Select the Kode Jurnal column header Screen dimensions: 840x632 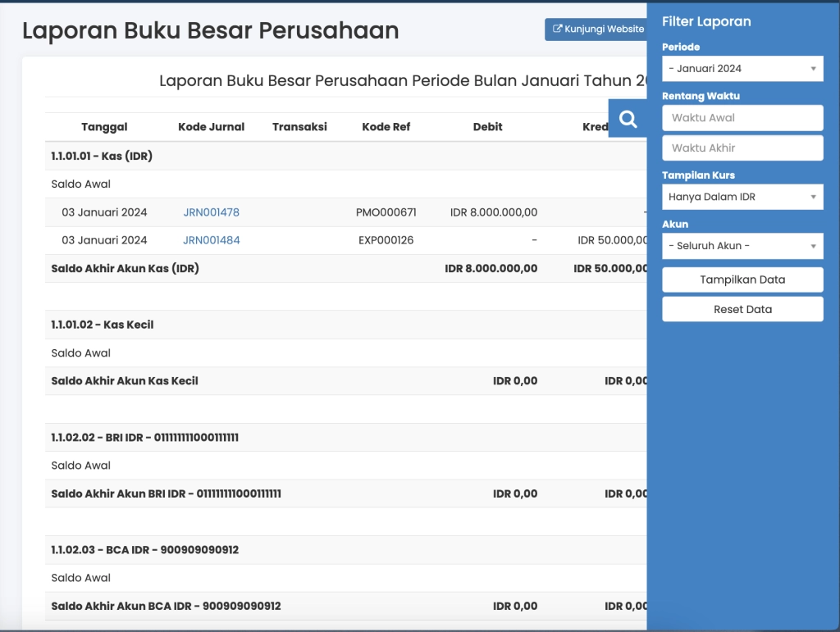211,127
